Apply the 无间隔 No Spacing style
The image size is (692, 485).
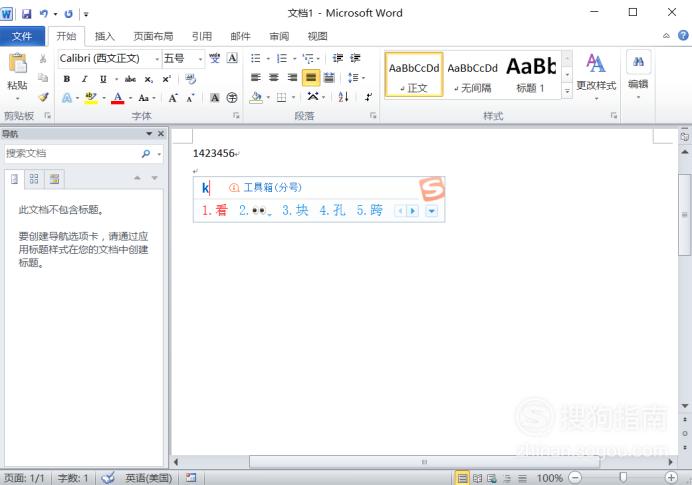point(472,75)
